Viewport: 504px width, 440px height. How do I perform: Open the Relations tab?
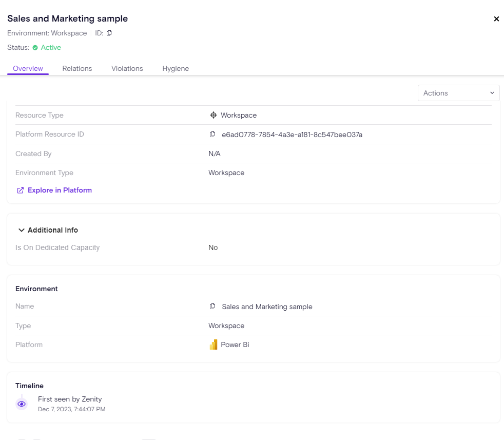tap(77, 68)
